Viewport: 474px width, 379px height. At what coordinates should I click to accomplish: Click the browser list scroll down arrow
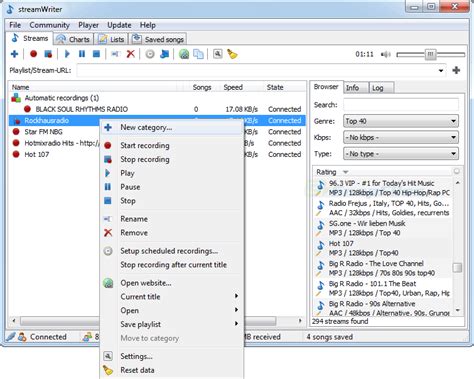click(x=458, y=311)
